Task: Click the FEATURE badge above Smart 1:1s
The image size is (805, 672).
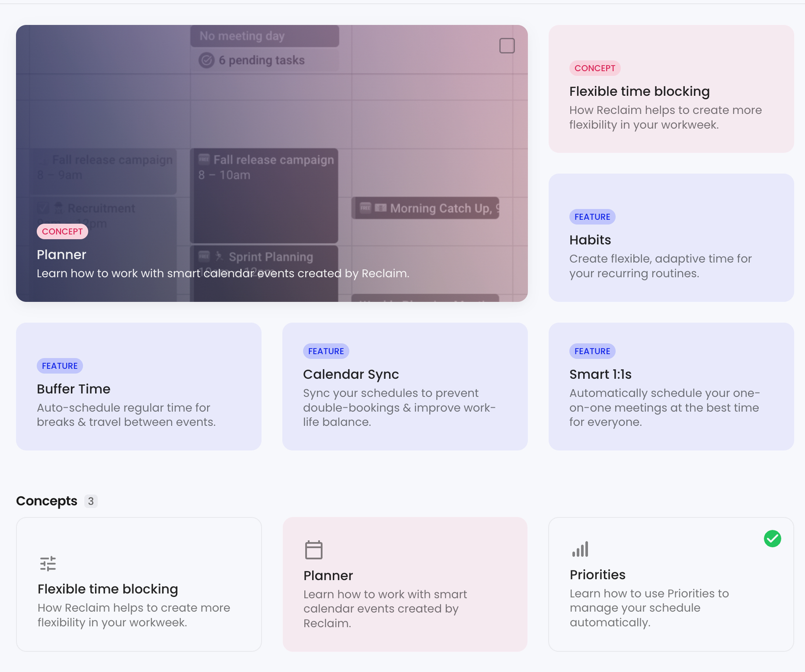Action: click(592, 351)
